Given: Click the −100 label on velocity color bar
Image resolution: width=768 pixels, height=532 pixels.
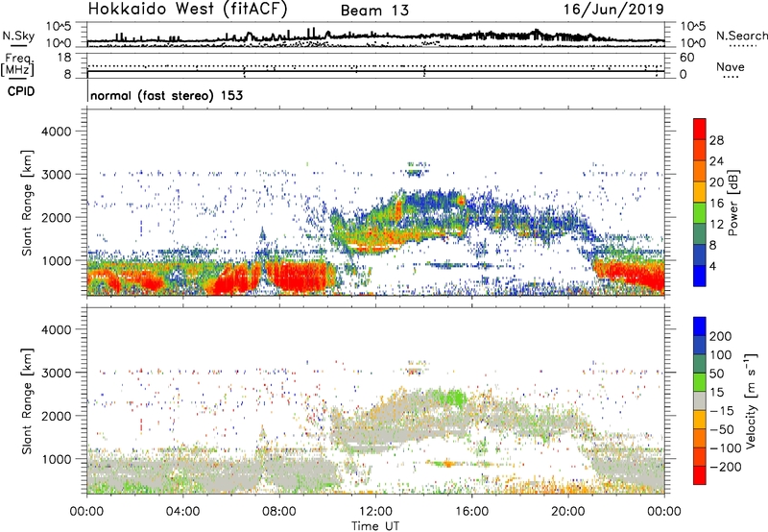Looking at the screenshot, I should [726, 448].
